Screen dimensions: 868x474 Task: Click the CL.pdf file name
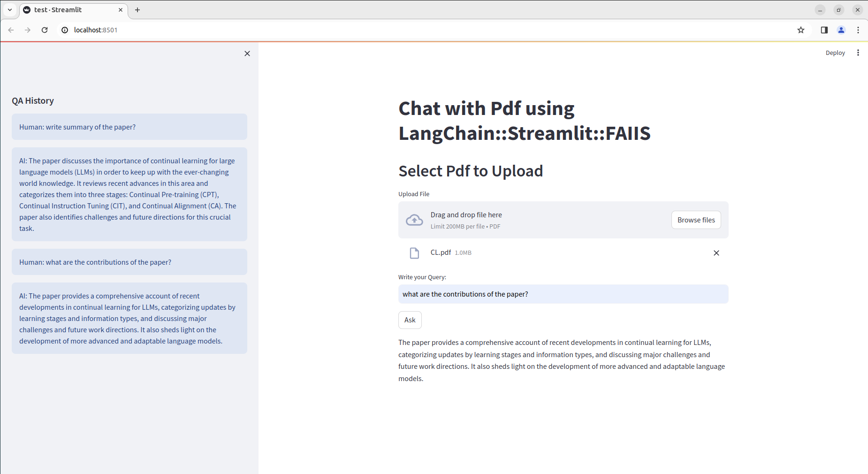(x=441, y=252)
